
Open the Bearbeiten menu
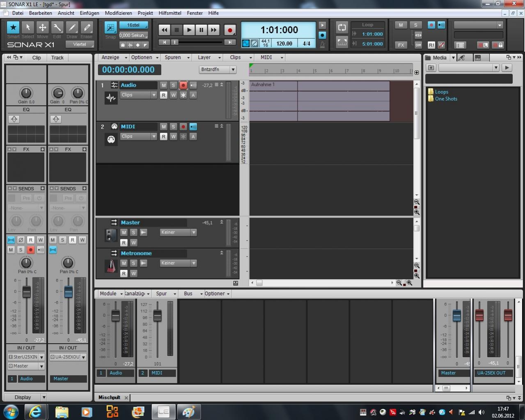[x=40, y=13]
